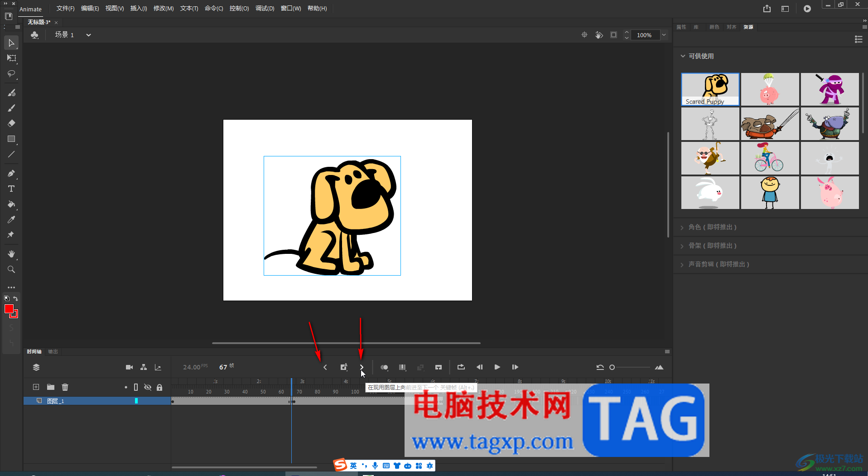Switch to the 库 panel tab
868x476 pixels.
click(696, 27)
